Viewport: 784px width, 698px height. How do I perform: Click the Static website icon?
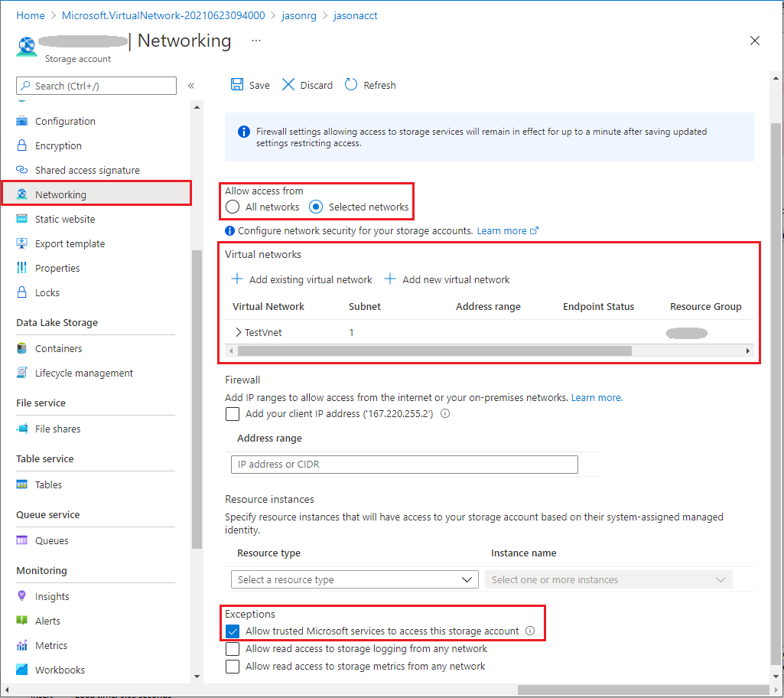22,219
